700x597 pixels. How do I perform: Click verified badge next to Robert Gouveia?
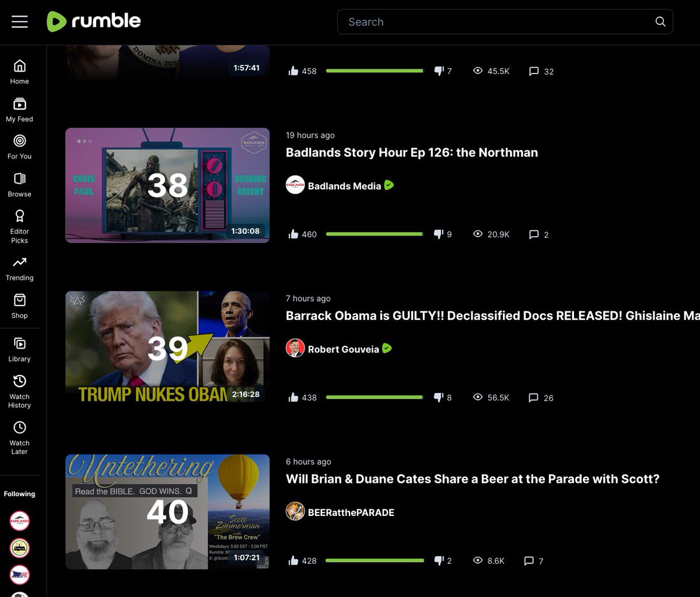pyautogui.click(x=387, y=349)
